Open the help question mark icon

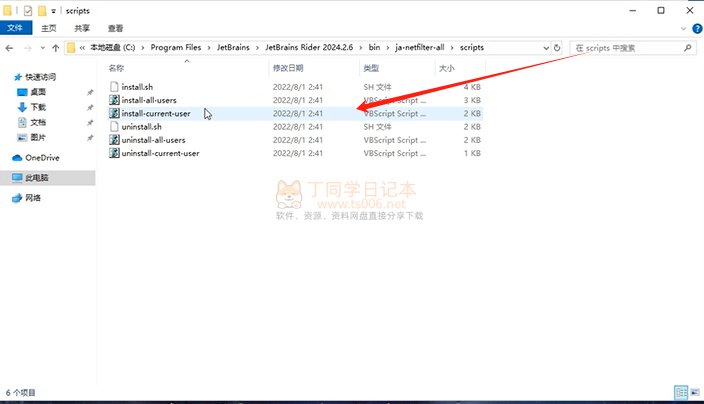point(697,28)
